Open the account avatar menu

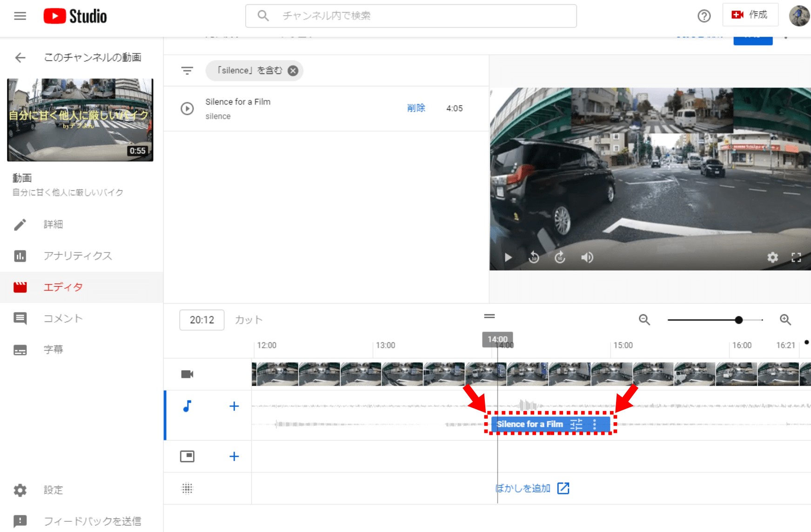click(799, 16)
